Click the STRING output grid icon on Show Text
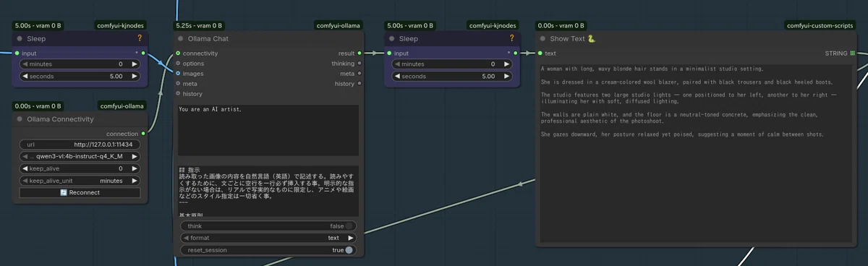Screen dimensions: 868x266 coord(853,53)
